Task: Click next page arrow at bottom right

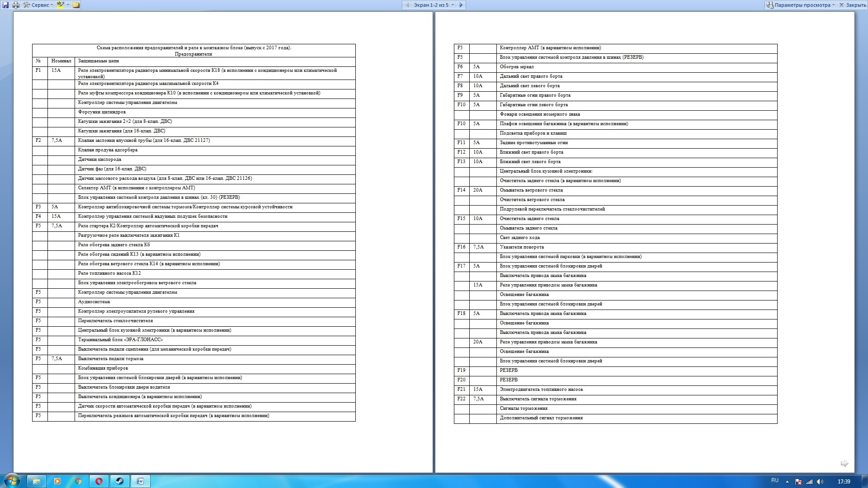Action: [844, 464]
